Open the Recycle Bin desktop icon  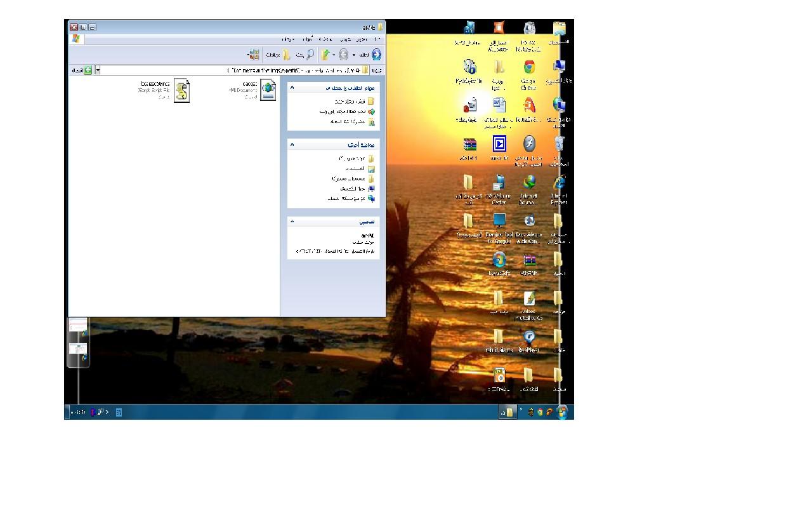559,144
